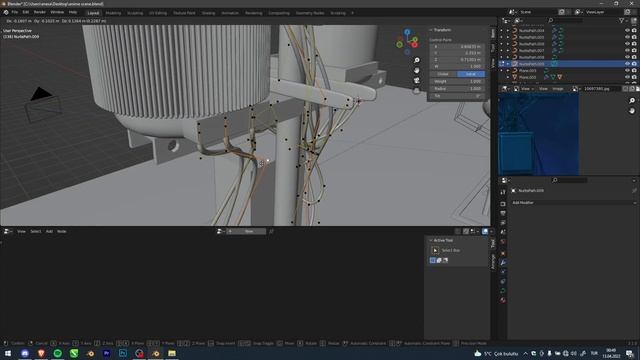The height and width of the screenshot is (360, 640).
Task: Hide Plane.002 via its eye icon
Action: (627, 77)
